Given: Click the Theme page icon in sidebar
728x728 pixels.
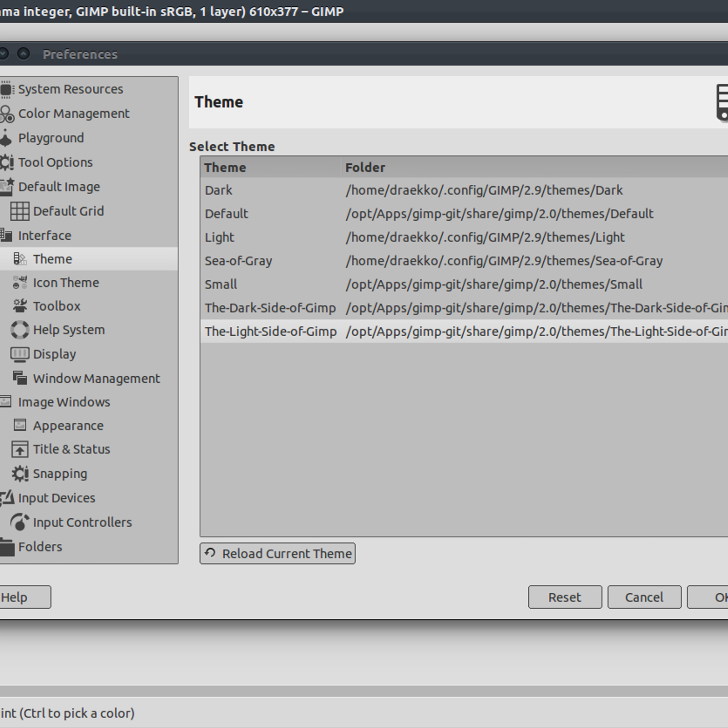Looking at the screenshot, I should tap(20, 259).
